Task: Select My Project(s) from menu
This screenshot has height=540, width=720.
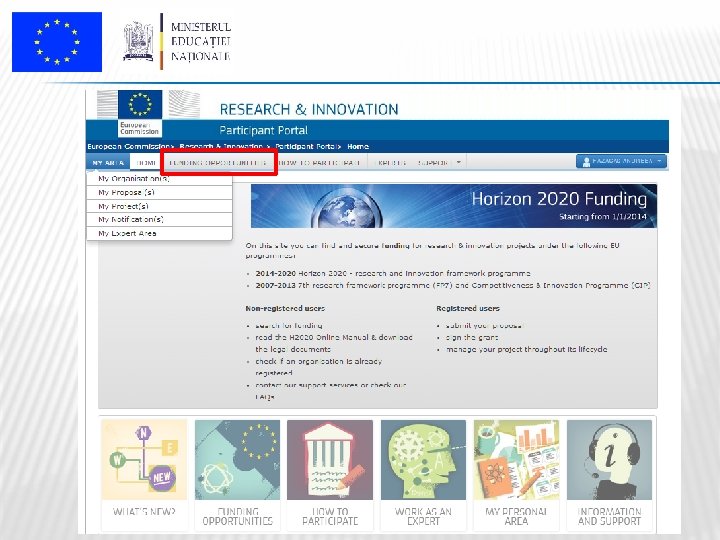Action: (x=159, y=206)
